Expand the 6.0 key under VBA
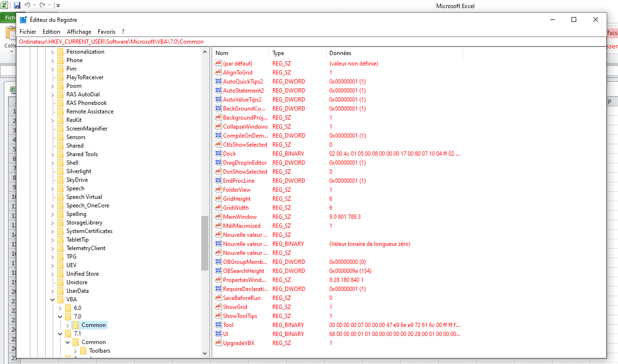The width and height of the screenshot is (618, 364). (x=60, y=308)
